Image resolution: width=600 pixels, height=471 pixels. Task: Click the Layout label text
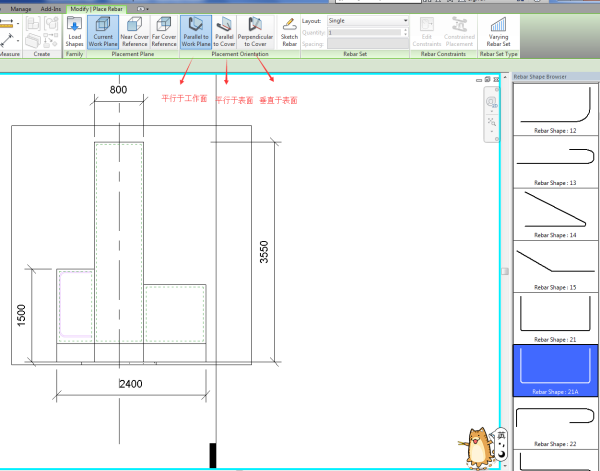pos(311,21)
